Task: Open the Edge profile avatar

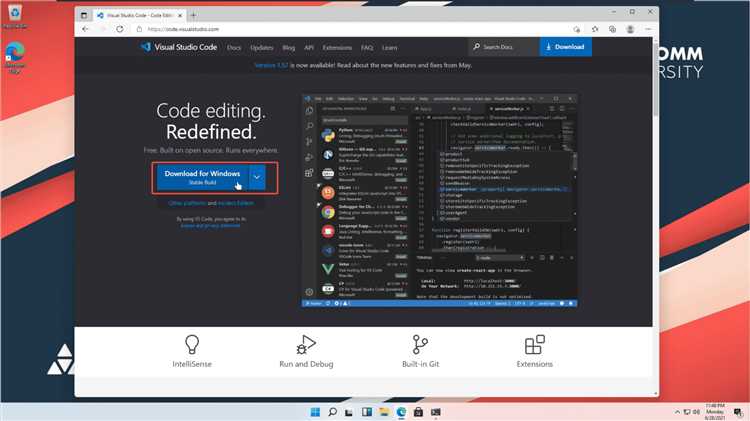Action: coord(630,29)
